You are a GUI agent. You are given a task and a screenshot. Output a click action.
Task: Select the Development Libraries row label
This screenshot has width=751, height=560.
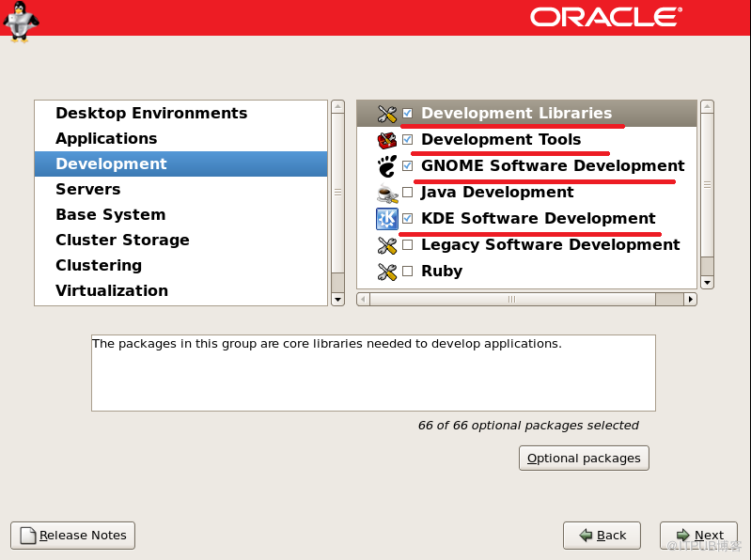[516, 114]
